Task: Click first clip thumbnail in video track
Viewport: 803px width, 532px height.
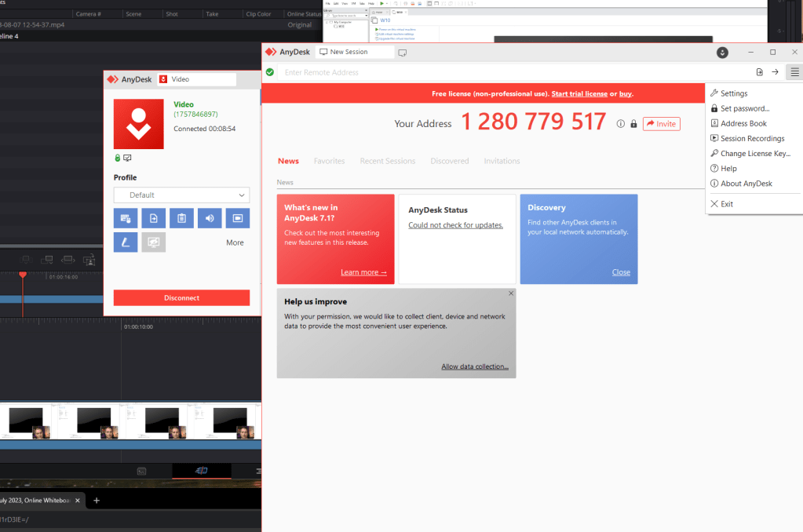Action: (x=26, y=422)
